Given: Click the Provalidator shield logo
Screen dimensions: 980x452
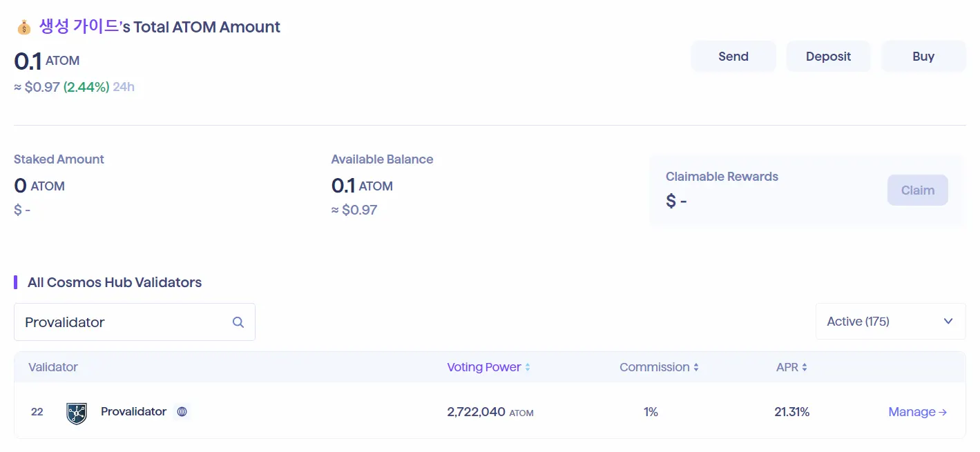Looking at the screenshot, I should (x=77, y=413).
